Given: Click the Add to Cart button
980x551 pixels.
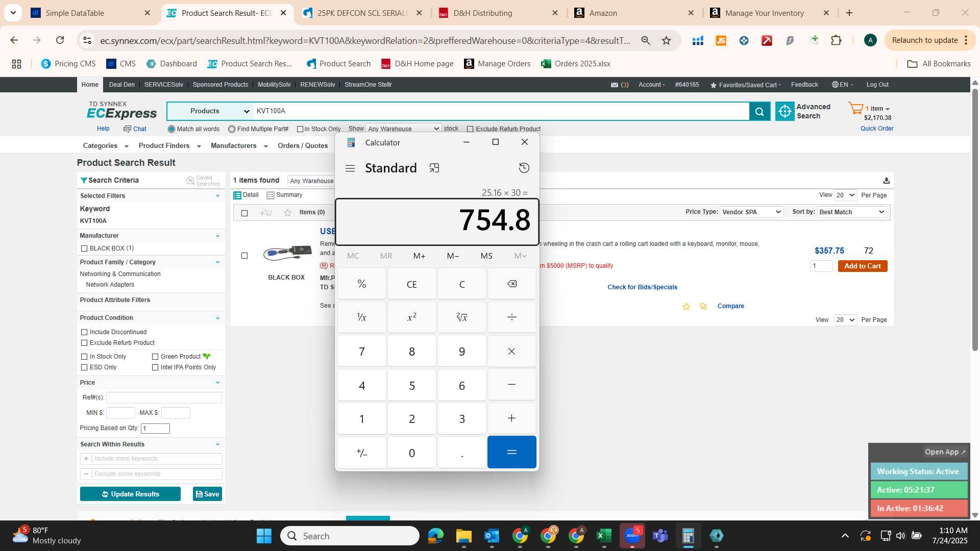Looking at the screenshot, I should click(863, 266).
